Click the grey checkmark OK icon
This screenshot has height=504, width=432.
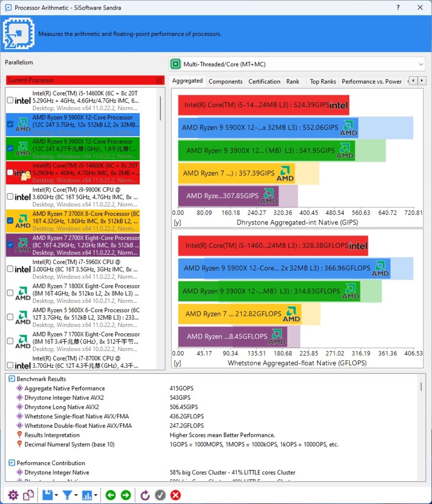[160, 495]
